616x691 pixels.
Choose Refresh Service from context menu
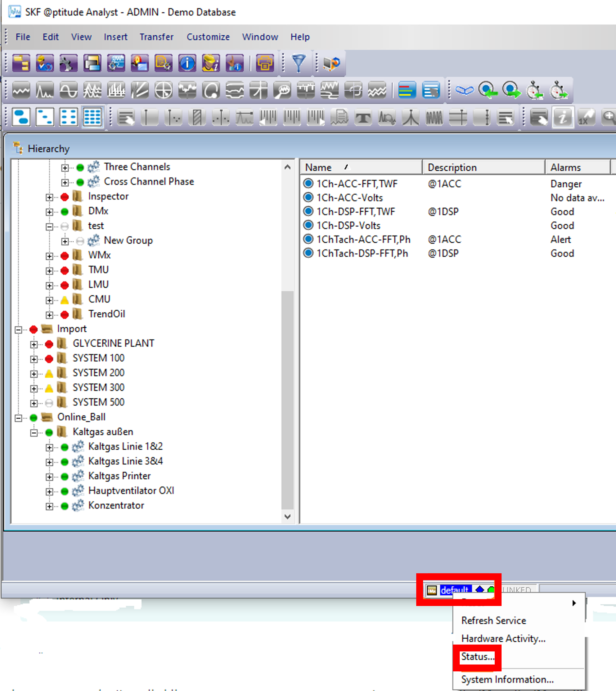(x=493, y=620)
